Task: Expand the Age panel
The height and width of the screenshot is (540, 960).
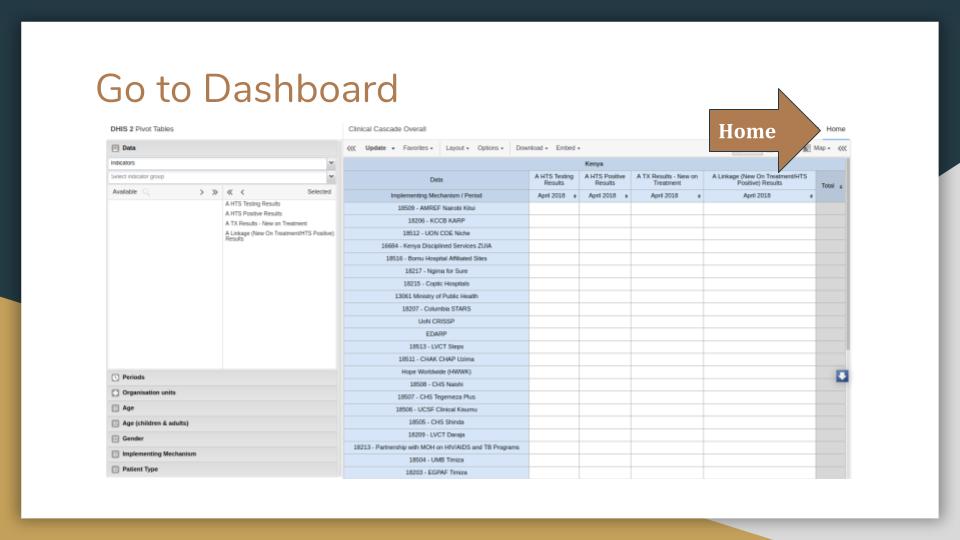Action: [x=223, y=408]
